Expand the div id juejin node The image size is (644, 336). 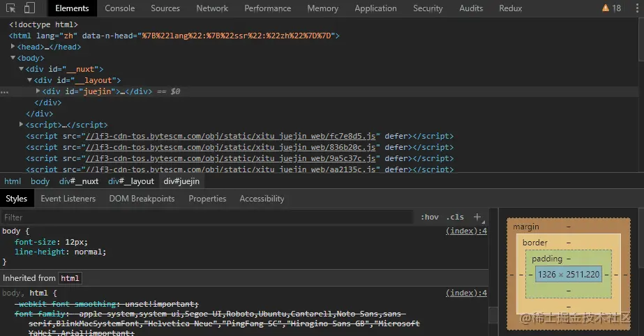tap(38, 91)
